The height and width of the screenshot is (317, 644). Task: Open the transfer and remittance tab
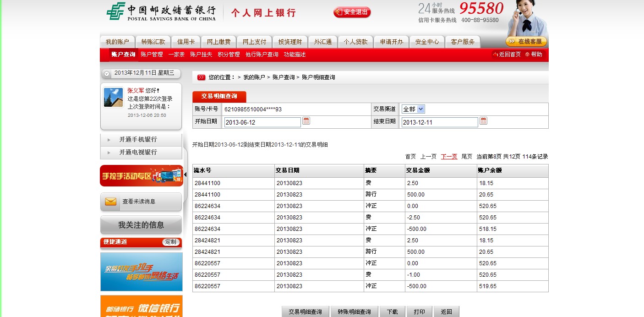[153, 42]
